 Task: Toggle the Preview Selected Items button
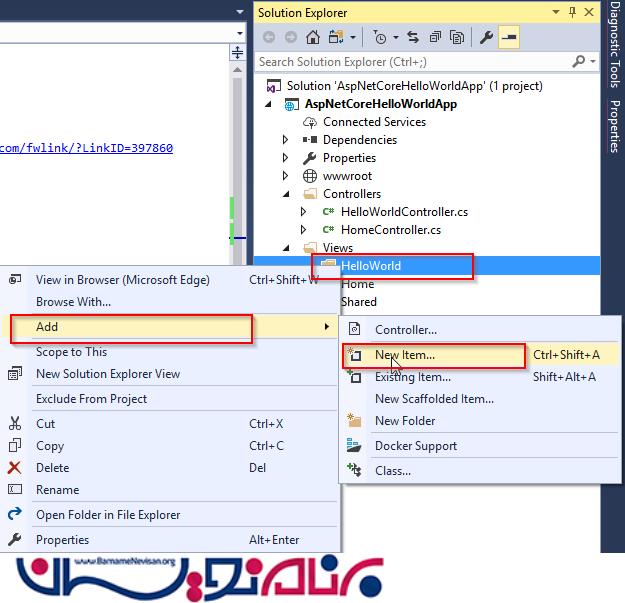click(x=509, y=38)
